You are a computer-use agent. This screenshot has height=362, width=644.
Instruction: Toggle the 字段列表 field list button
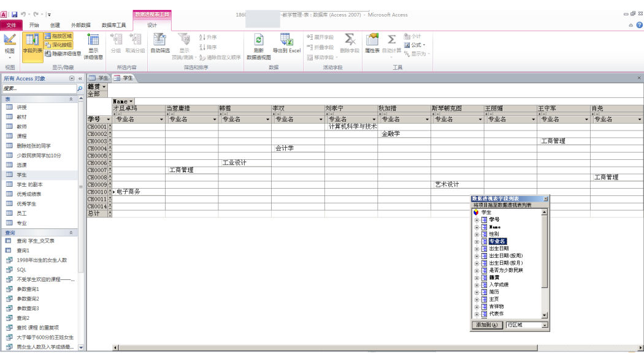point(33,47)
